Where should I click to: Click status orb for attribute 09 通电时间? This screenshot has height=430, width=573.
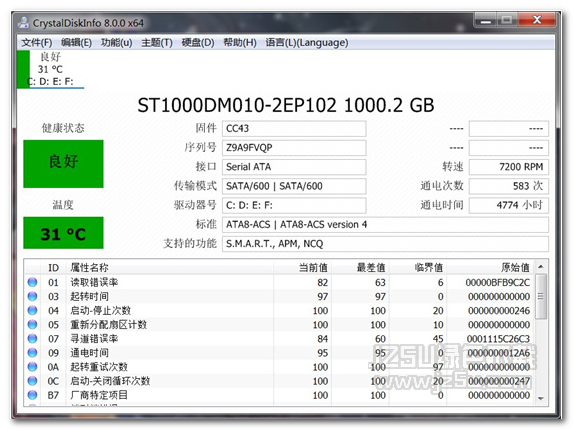point(33,353)
